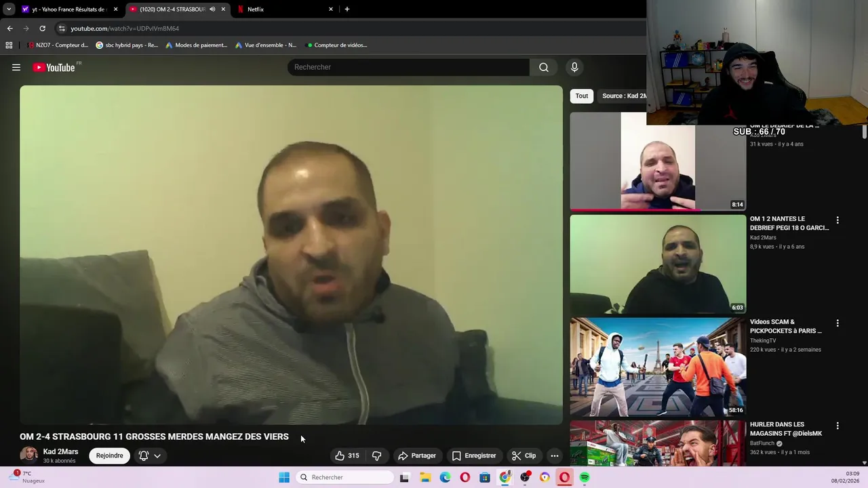Image resolution: width=868 pixels, height=488 pixels.
Task: Click the page vertical scrollbar thumb
Action: [865, 132]
